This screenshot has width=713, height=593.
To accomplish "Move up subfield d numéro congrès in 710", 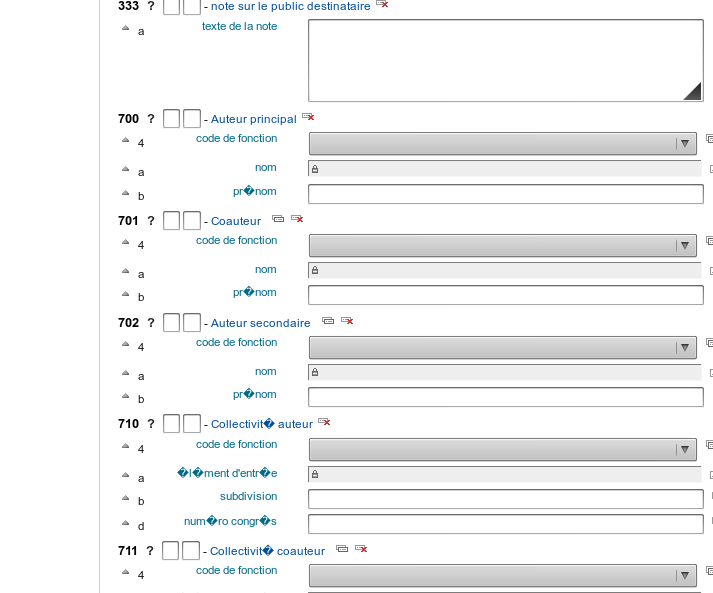I will pos(126,523).
